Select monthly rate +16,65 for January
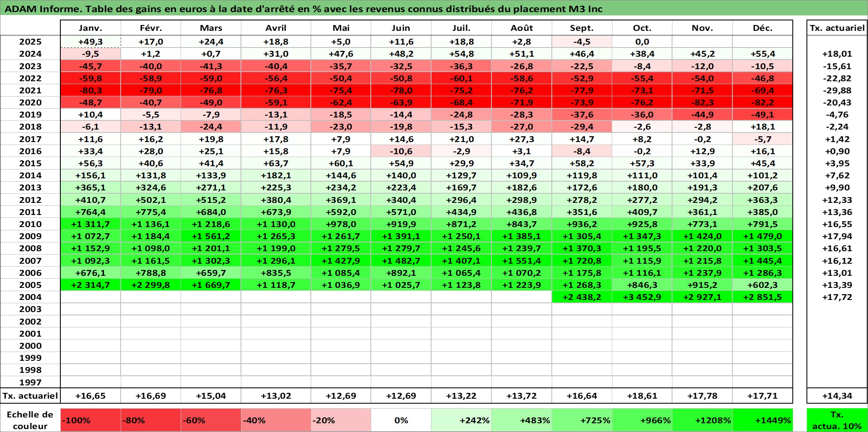 click(90, 396)
